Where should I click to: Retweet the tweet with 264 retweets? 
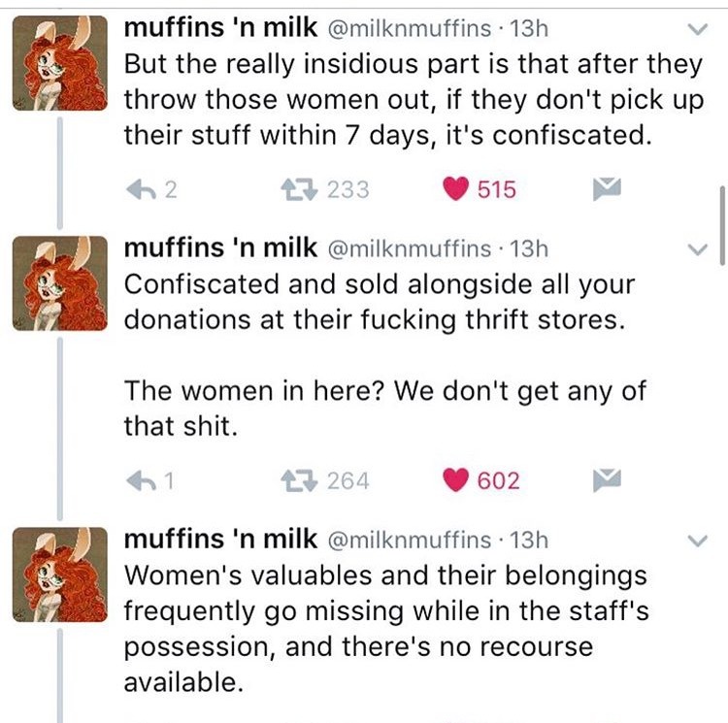[x=294, y=480]
